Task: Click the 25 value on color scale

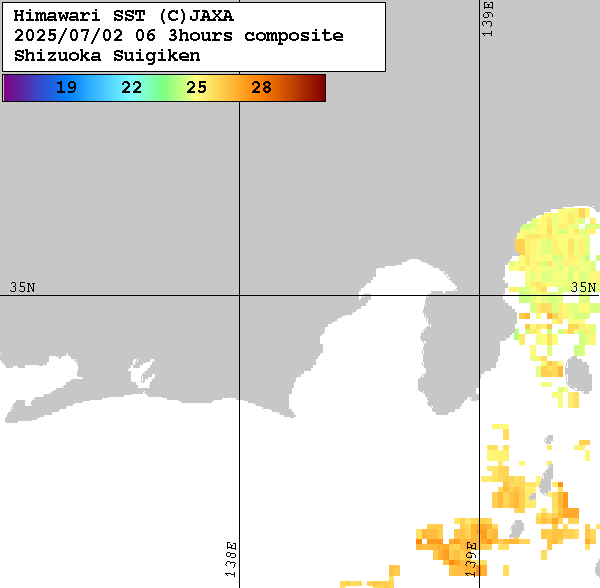Action: coord(196,88)
